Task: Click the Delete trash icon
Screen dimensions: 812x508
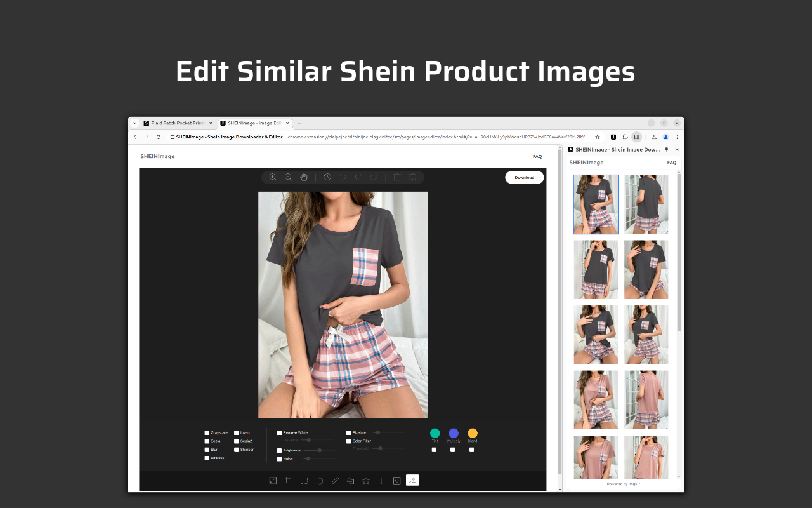Action: pyautogui.click(x=397, y=177)
